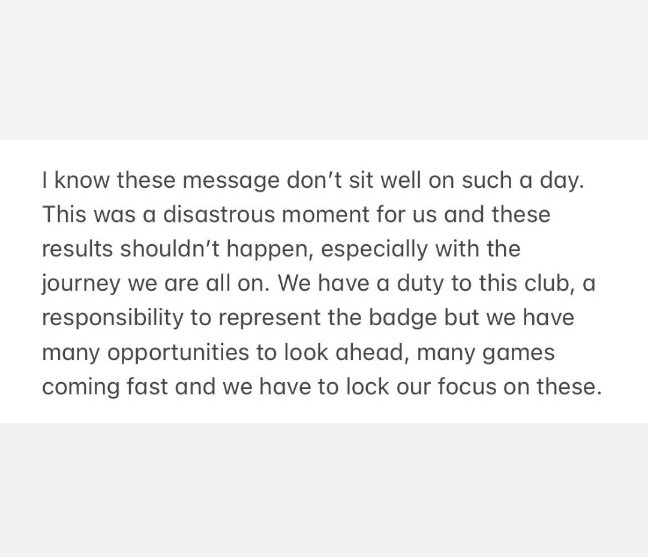Click the word 'focus' in the last line
Image resolution: width=648 pixels, height=557 pixels.
[x=467, y=387]
